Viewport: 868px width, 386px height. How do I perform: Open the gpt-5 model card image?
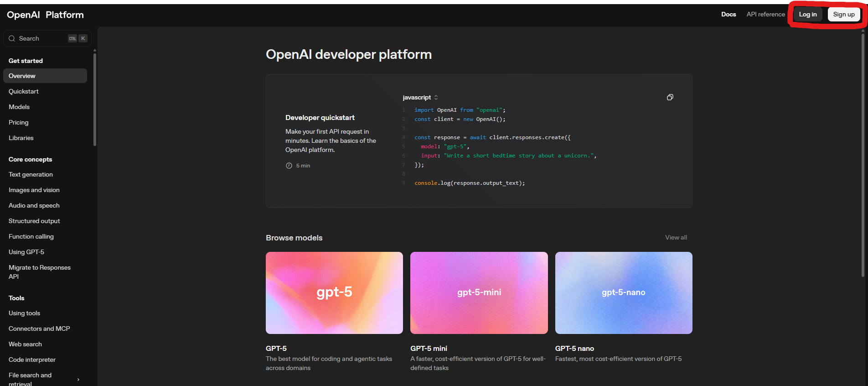click(x=334, y=293)
